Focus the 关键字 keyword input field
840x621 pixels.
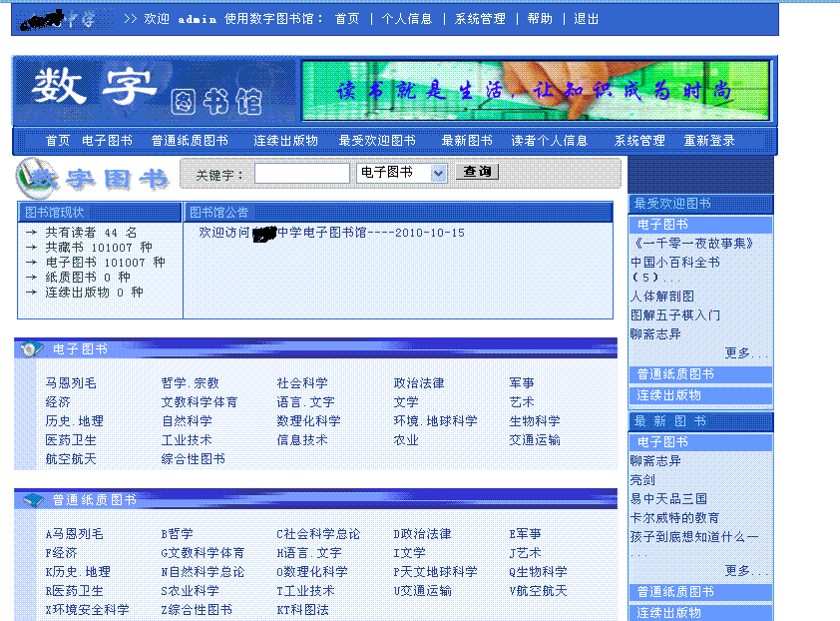point(301,174)
